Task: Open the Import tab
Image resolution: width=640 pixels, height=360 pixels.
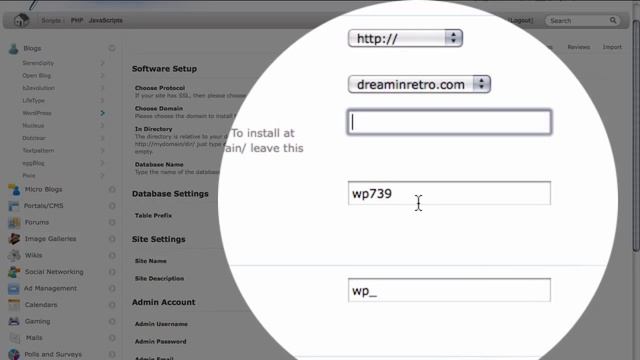Action: coord(612,47)
